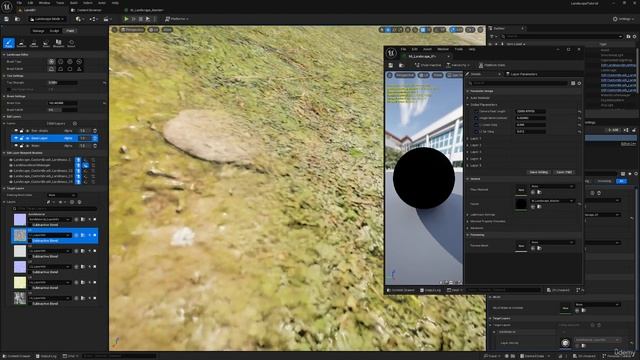The height and width of the screenshot is (360, 640).
Task: Open Perspective menu in material preview
Action: (x=404, y=76)
